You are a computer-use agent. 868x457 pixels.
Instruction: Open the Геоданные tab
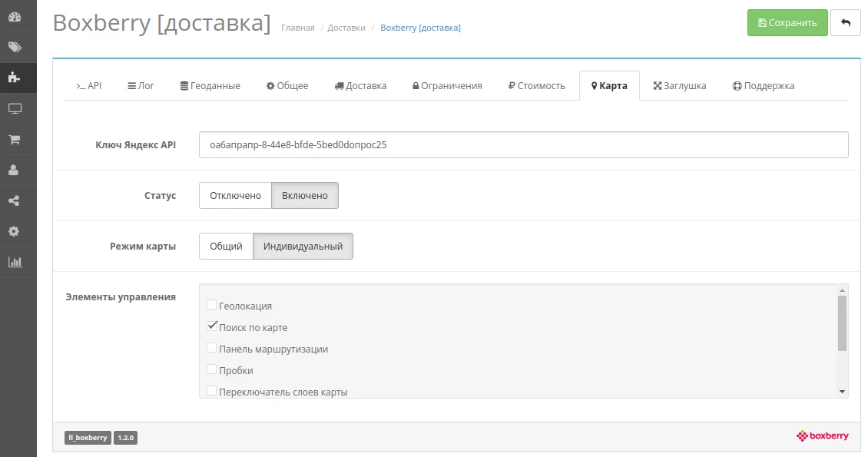[x=210, y=86]
